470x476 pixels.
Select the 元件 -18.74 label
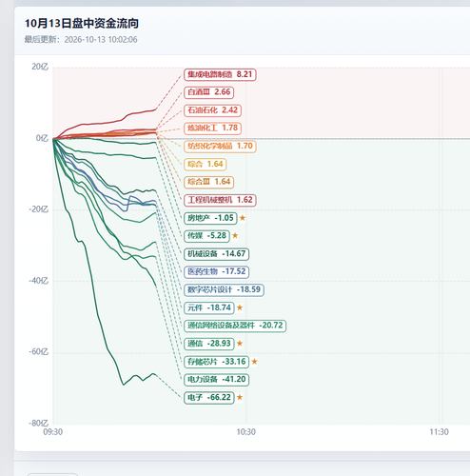[x=209, y=307]
